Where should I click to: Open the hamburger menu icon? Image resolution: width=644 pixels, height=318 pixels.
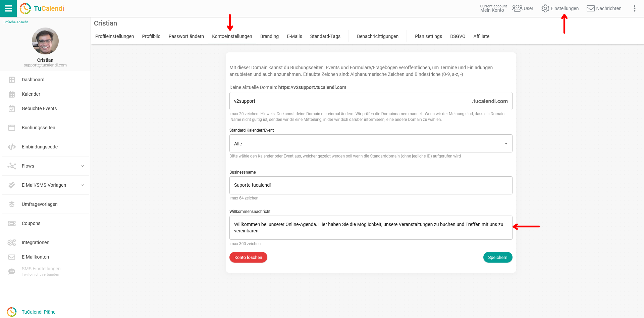tap(8, 8)
